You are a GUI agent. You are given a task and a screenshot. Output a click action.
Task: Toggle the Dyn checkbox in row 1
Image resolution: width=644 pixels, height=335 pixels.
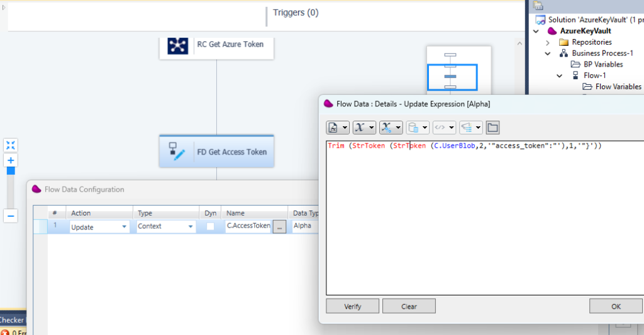[211, 226]
